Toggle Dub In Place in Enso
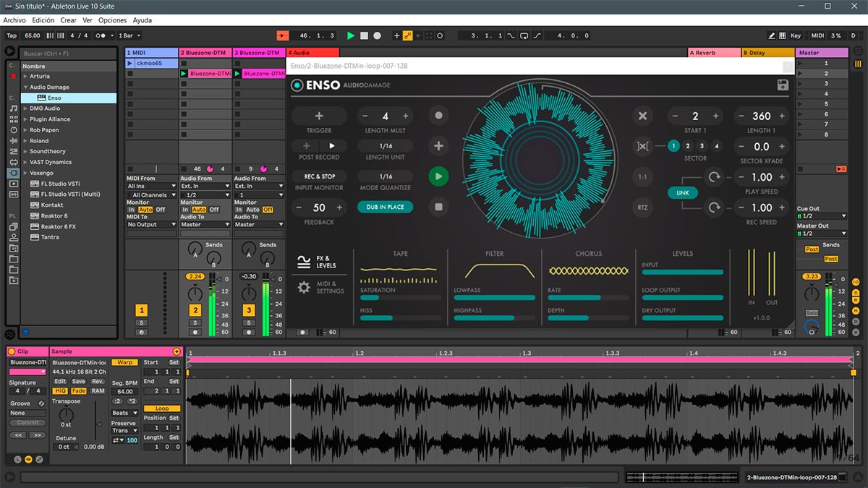Image resolution: width=868 pixels, height=488 pixels. pyautogui.click(x=386, y=207)
